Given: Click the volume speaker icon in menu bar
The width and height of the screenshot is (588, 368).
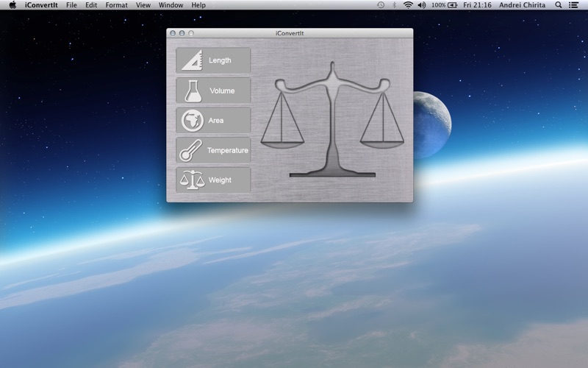Looking at the screenshot, I should (422, 5).
